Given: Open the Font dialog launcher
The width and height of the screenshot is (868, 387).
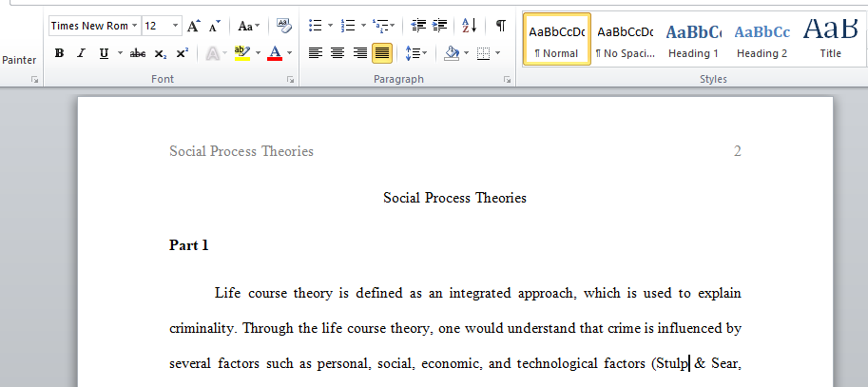Looking at the screenshot, I should 290,80.
